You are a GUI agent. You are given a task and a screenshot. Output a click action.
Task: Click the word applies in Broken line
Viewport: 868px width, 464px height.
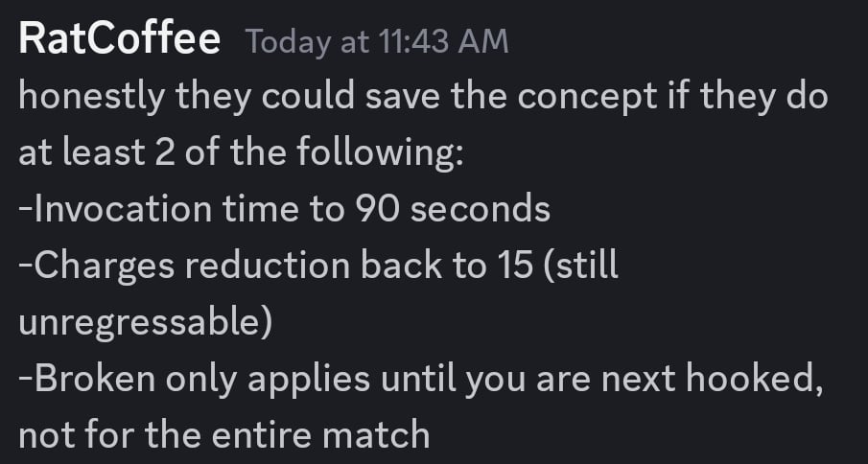pyautogui.click(x=308, y=381)
